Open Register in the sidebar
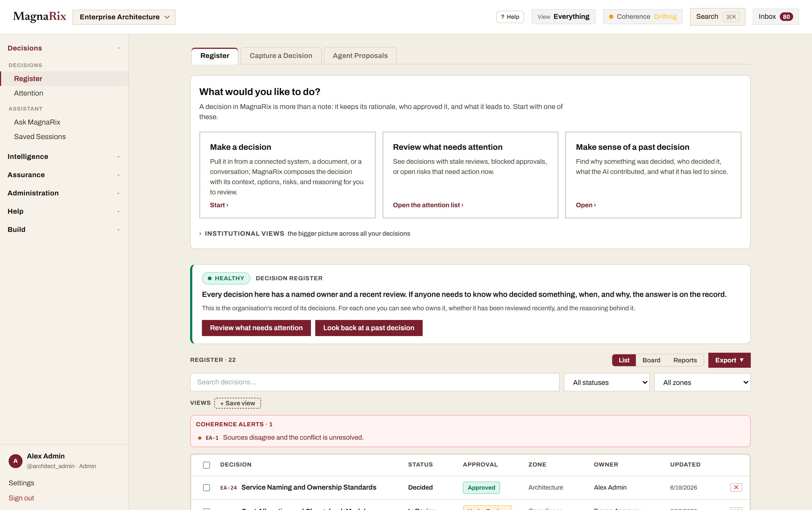Screen dimensions: 812x510 (x=64, y=79)
